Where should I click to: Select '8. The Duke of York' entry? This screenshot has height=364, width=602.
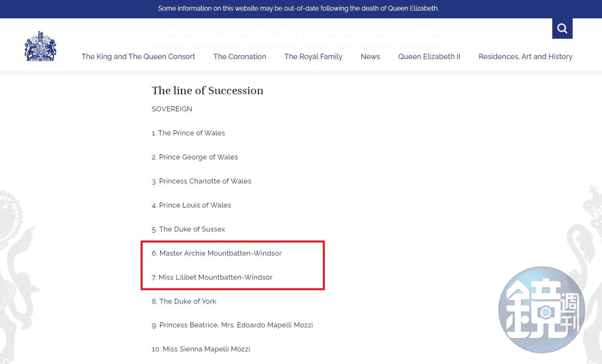(x=184, y=301)
